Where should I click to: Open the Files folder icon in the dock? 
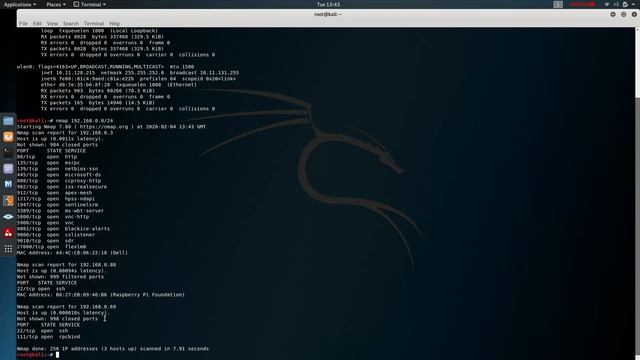pyautogui.click(x=8, y=120)
